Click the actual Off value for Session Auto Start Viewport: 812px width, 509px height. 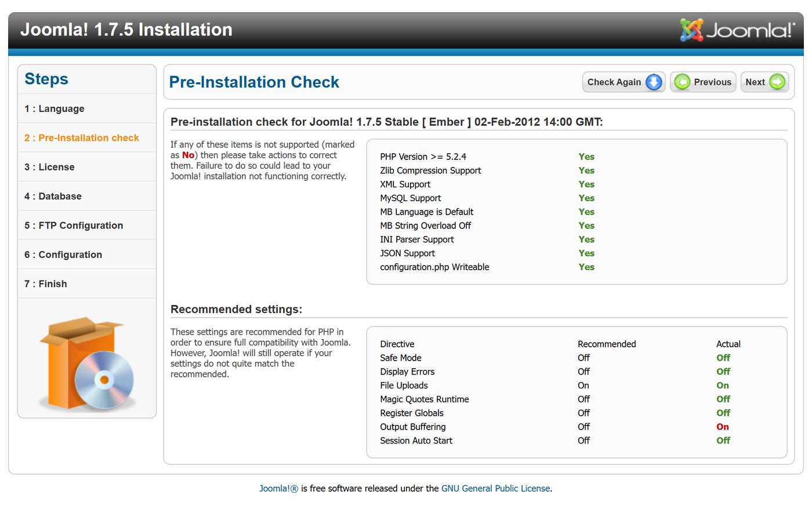click(x=723, y=441)
